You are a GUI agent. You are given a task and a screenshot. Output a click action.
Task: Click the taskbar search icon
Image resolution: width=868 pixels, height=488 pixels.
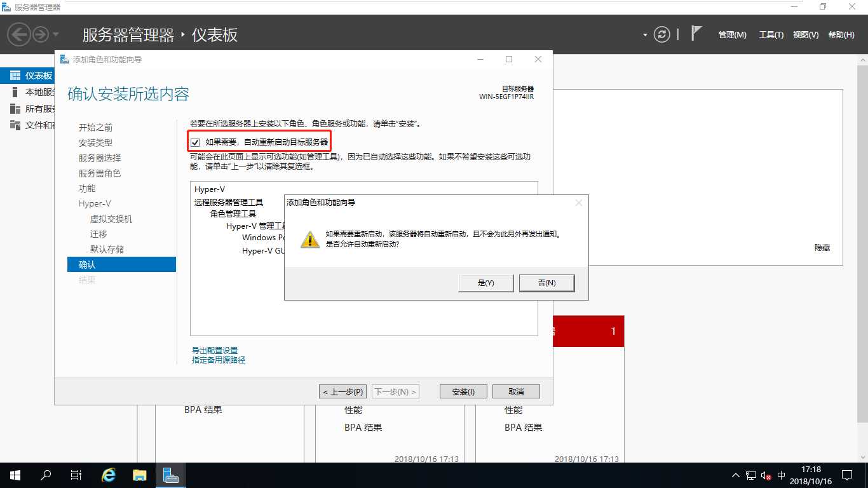46,475
